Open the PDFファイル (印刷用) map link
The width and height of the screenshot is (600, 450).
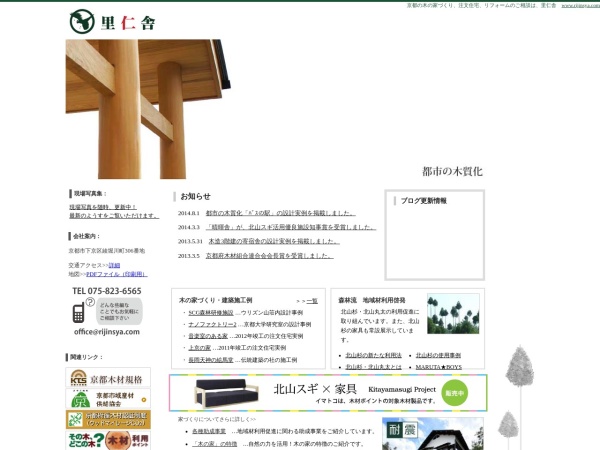tap(116, 274)
